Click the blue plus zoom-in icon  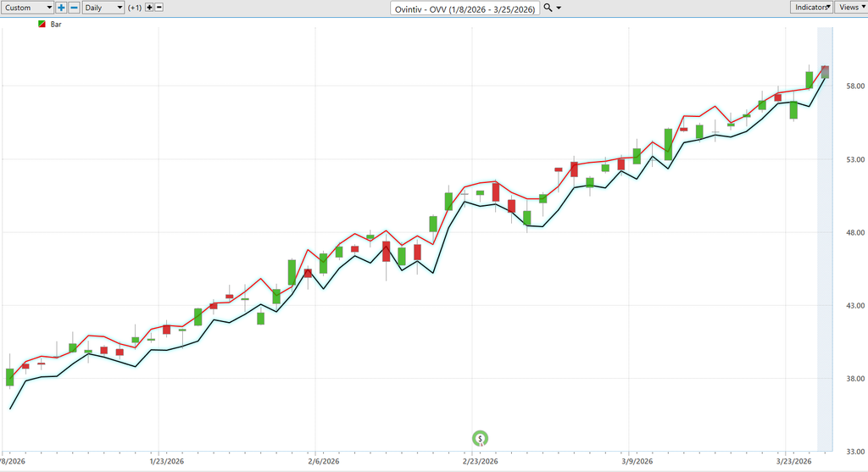61,8
